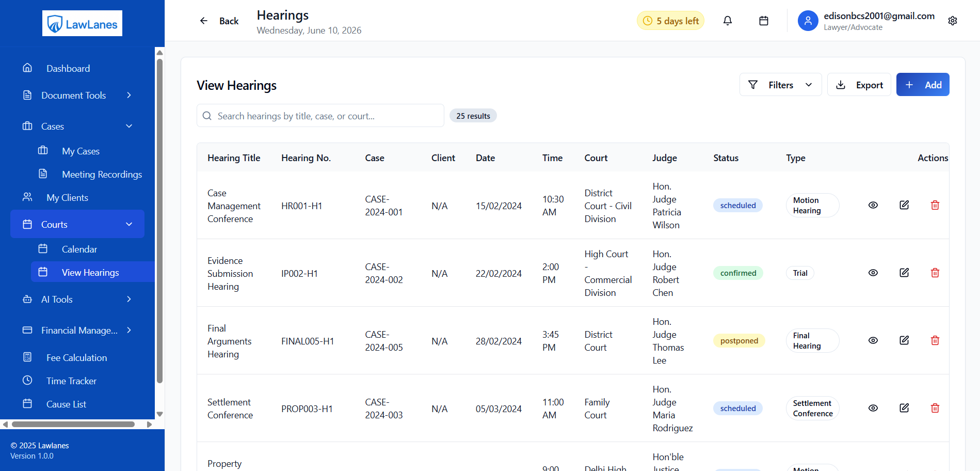
Task: Edit the Case Management Conference hearing
Action: pyautogui.click(x=904, y=205)
